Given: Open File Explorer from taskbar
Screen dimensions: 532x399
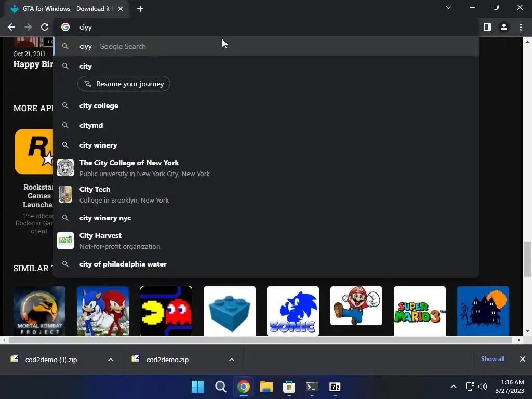Looking at the screenshot, I should coord(267,387).
